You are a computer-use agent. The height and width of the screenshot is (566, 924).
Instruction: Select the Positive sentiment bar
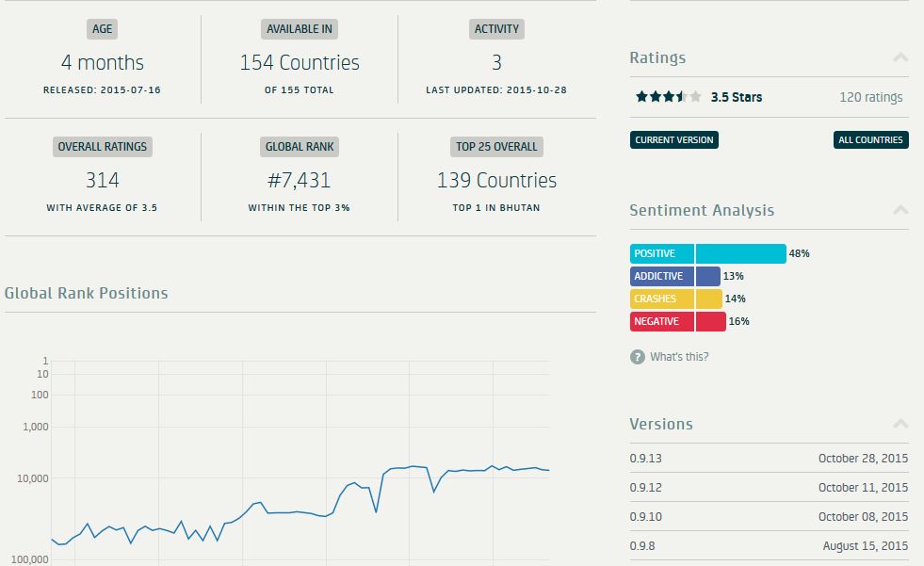[707, 253]
